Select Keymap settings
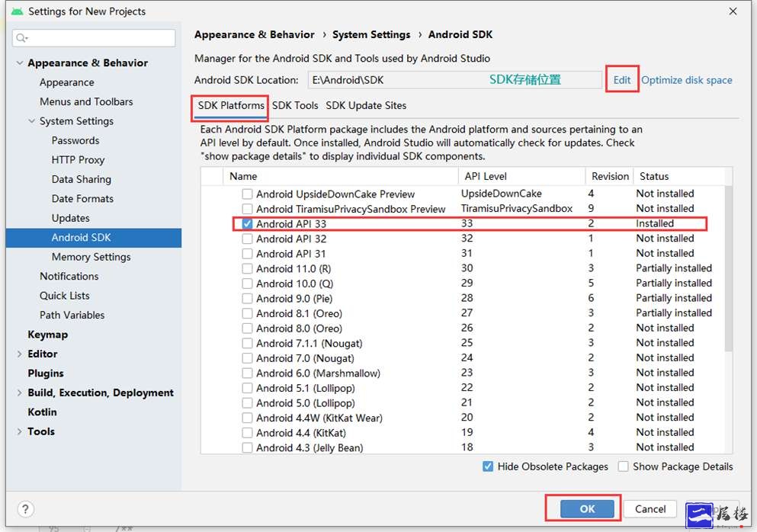This screenshot has height=532, width=757. click(x=48, y=335)
